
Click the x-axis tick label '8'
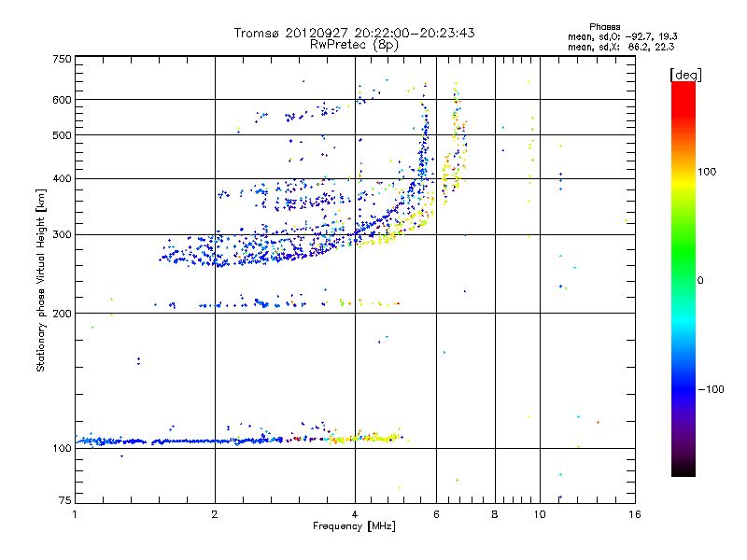[495, 514]
